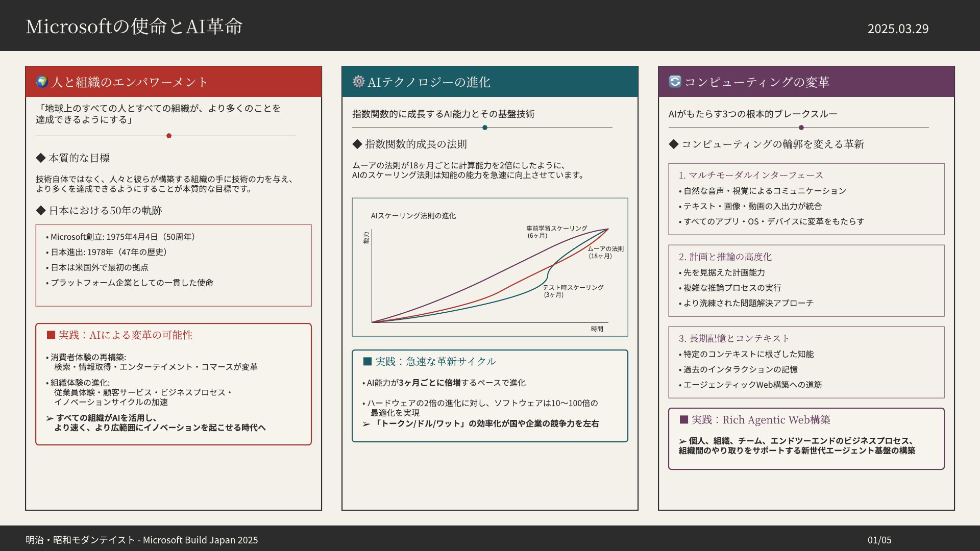
Task: Click the bullet 複雑な推論プロセスの実行
Action: point(730,288)
